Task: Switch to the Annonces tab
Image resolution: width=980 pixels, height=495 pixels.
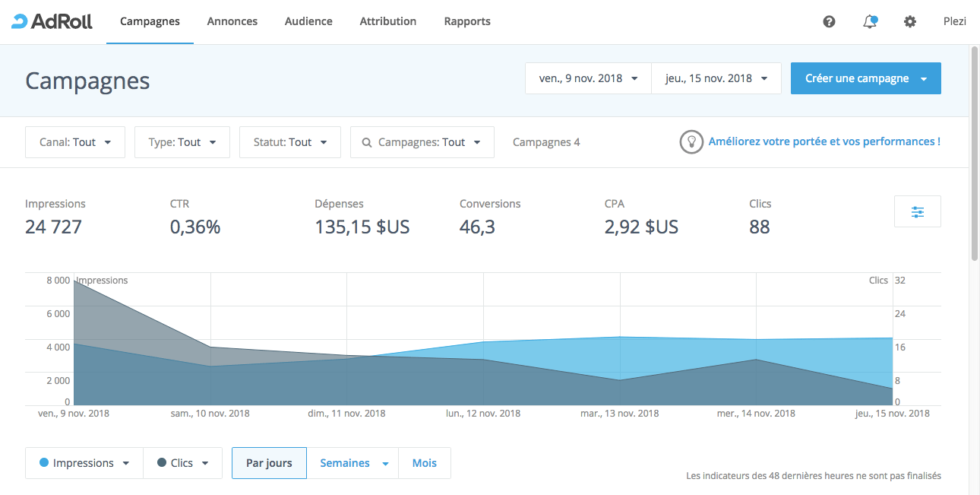Action: click(x=232, y=21)
